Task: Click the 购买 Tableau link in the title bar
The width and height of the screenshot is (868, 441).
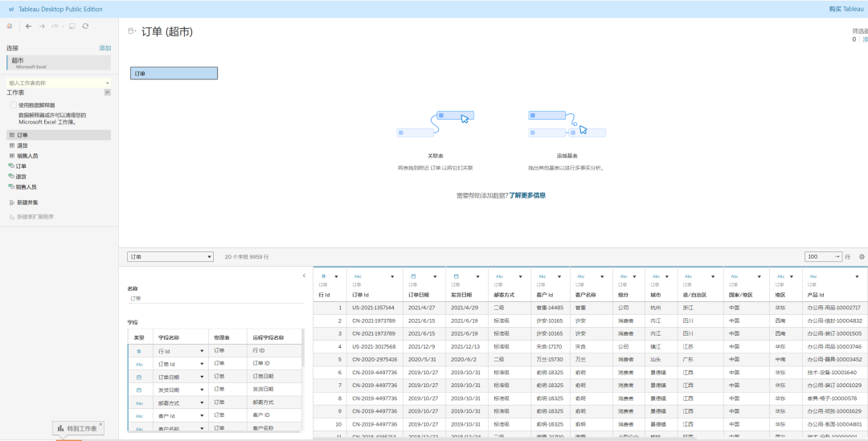Action: click(845, 9)
